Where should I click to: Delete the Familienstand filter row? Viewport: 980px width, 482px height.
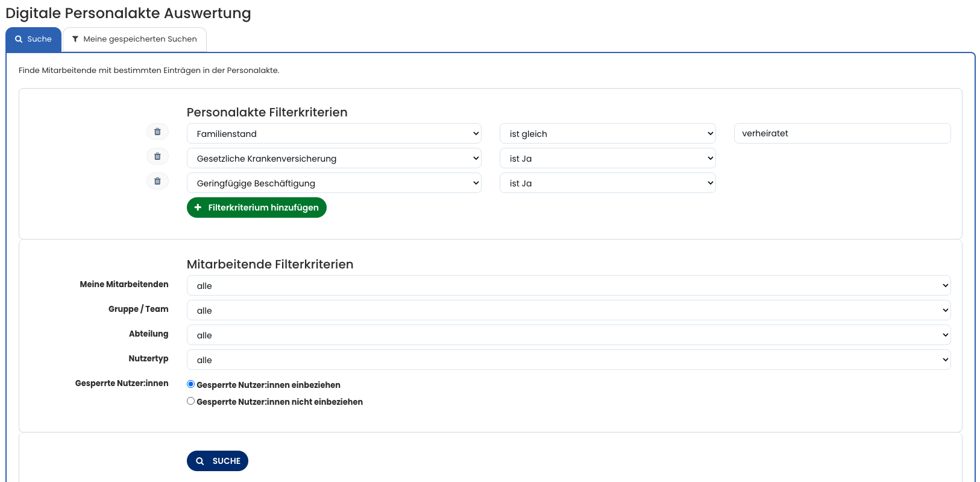click(157, 132)
